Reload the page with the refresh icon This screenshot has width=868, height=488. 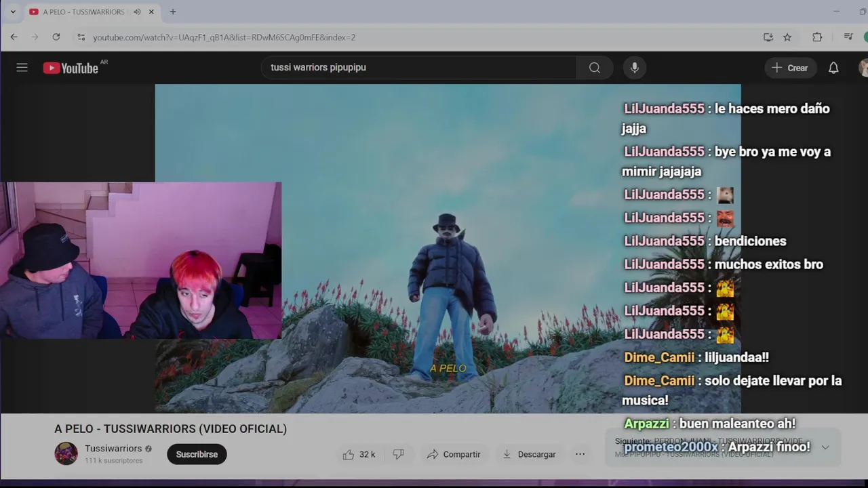pyautogui.click(x=56, y=37)
